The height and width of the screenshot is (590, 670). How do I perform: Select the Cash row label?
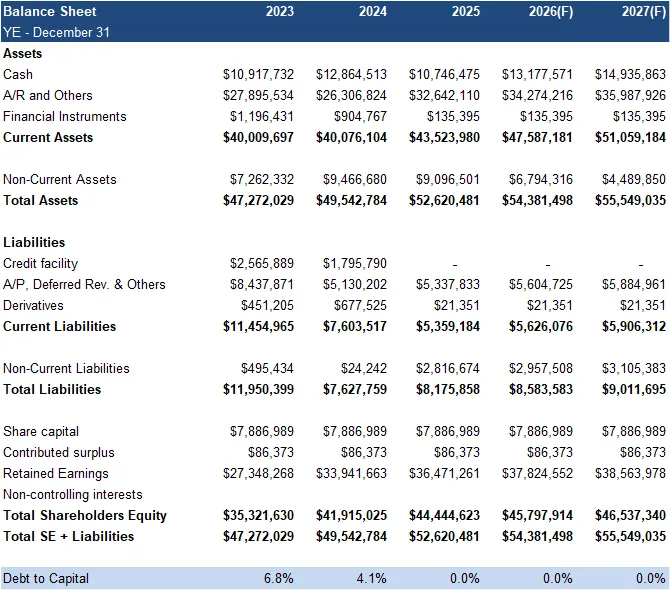tap(18, 74)
